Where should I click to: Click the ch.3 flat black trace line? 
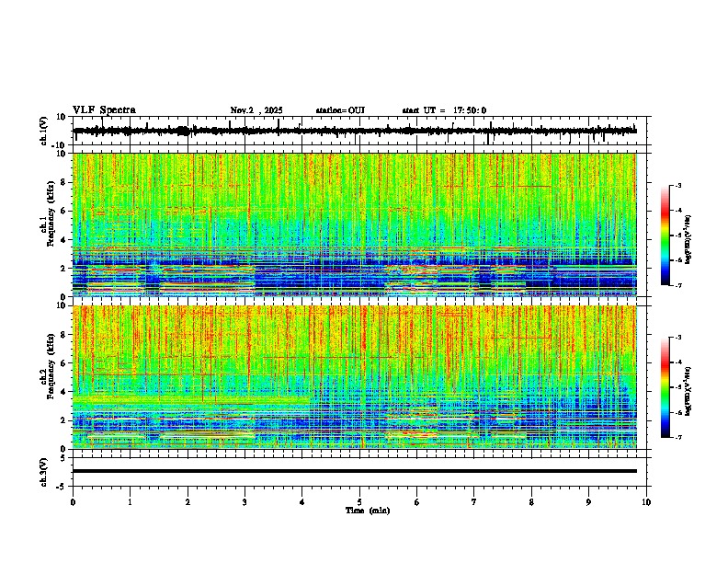coord(355,471)
